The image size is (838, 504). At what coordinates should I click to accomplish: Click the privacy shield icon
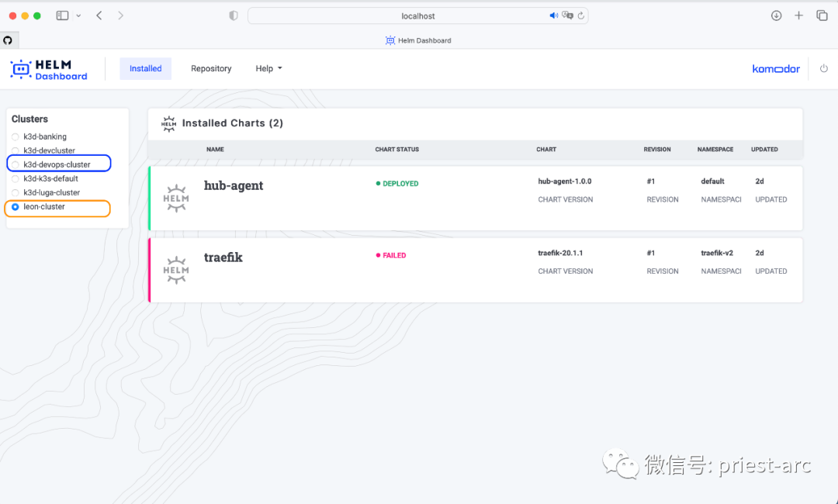pyautogui.click(x=234, y=16)
